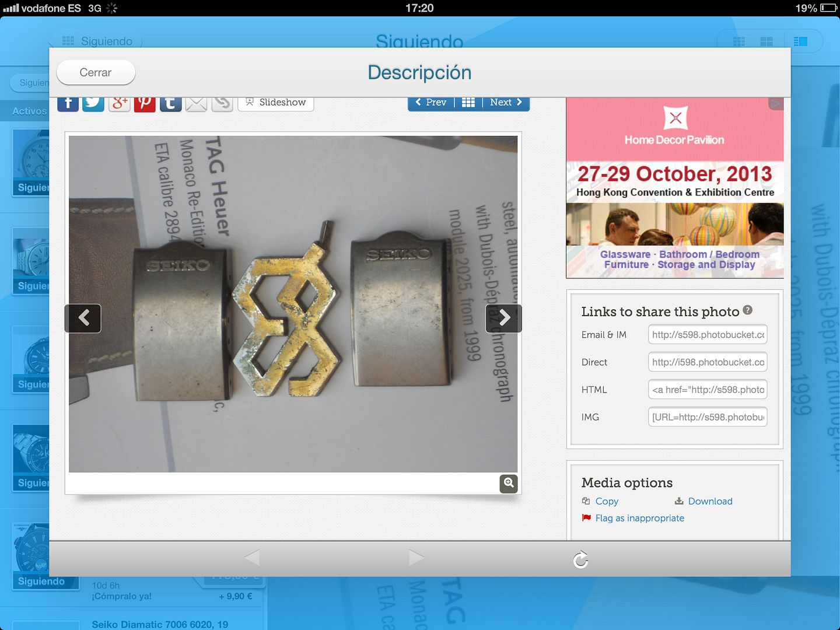Open Home Decor Pavilion advertisement
Image resolution: width=840 pixels, height=630 pixels.
click(675, 188)
